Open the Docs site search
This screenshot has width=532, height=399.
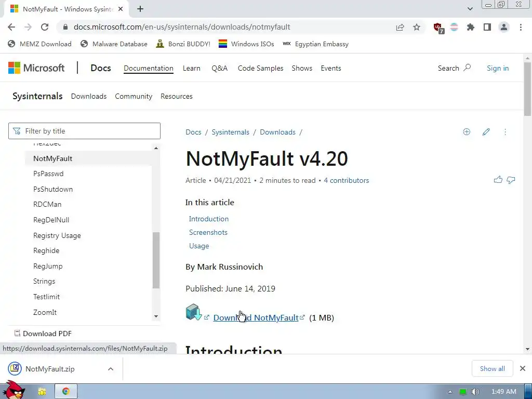tap(454, 68)
